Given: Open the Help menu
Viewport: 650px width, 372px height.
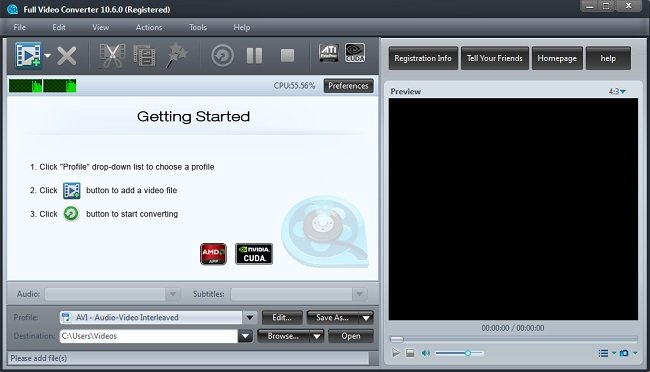Looking at the screenshot, I should [241, 27].
